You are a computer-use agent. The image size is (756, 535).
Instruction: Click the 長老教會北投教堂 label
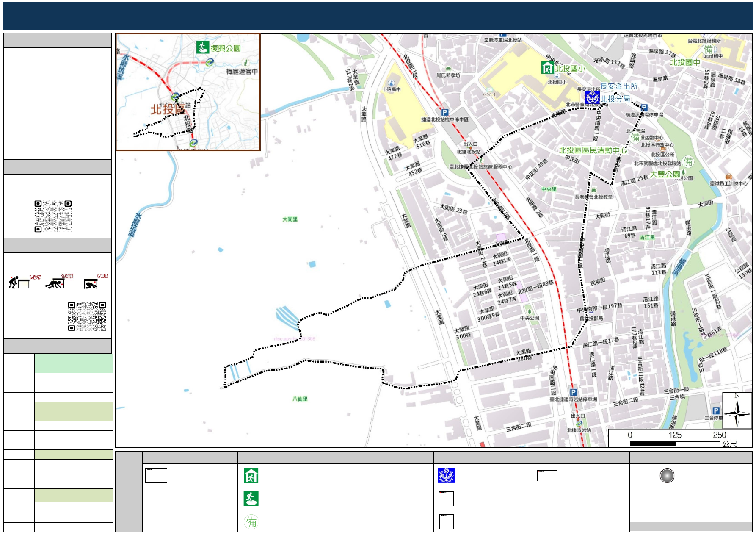coord(593,197)
